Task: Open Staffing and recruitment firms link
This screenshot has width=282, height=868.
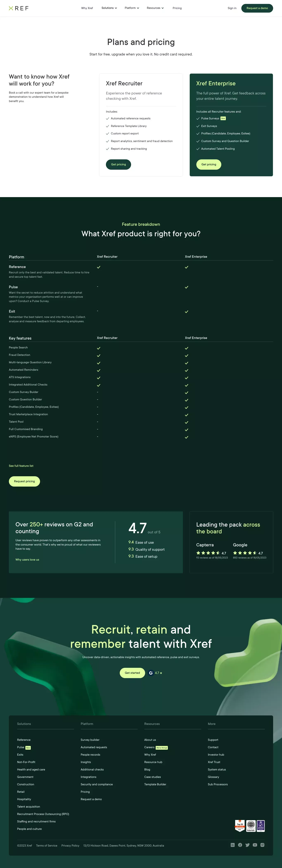Action: (x=36, y=821)
